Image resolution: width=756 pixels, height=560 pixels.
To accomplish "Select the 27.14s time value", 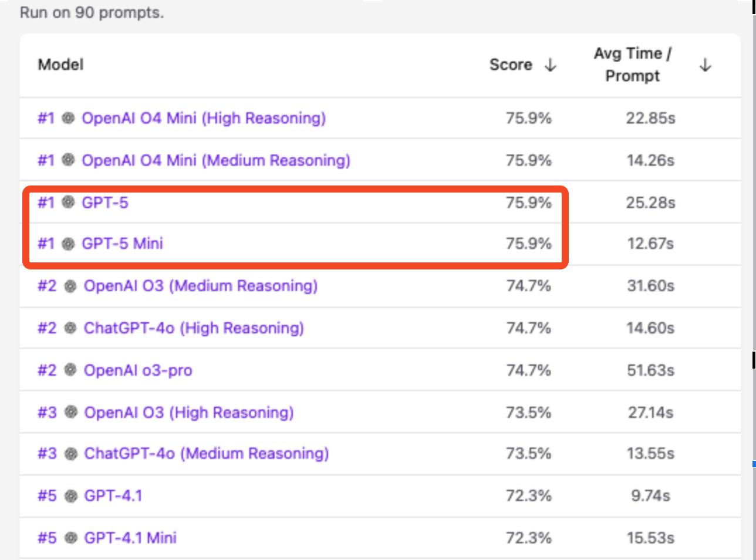I will click(x=651, y=413).
